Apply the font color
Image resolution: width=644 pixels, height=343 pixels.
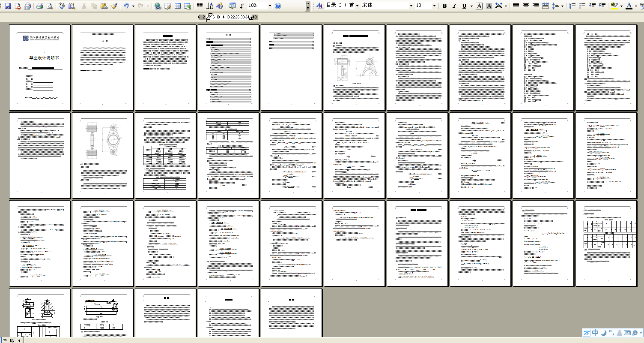629,6
